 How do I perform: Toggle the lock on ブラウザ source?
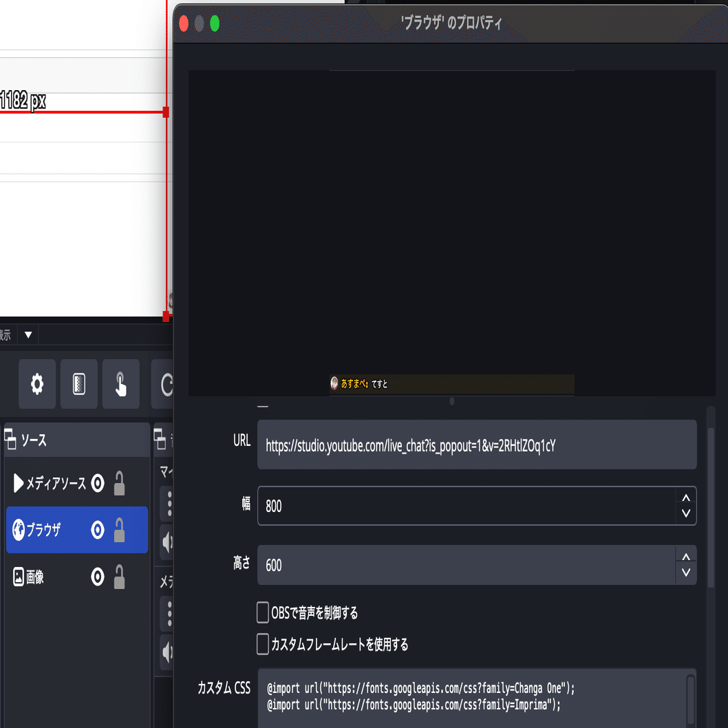pos(119,530)
